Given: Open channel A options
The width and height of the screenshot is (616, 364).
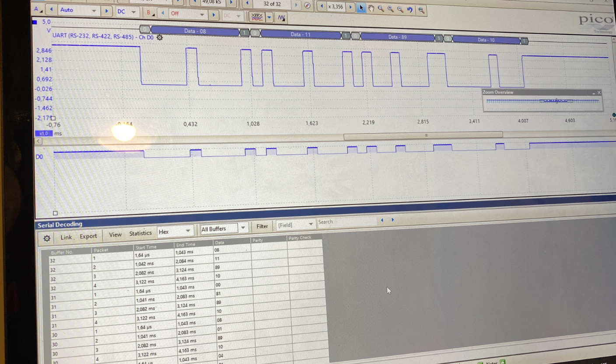Looking at the screenshot, I should 38,9.
